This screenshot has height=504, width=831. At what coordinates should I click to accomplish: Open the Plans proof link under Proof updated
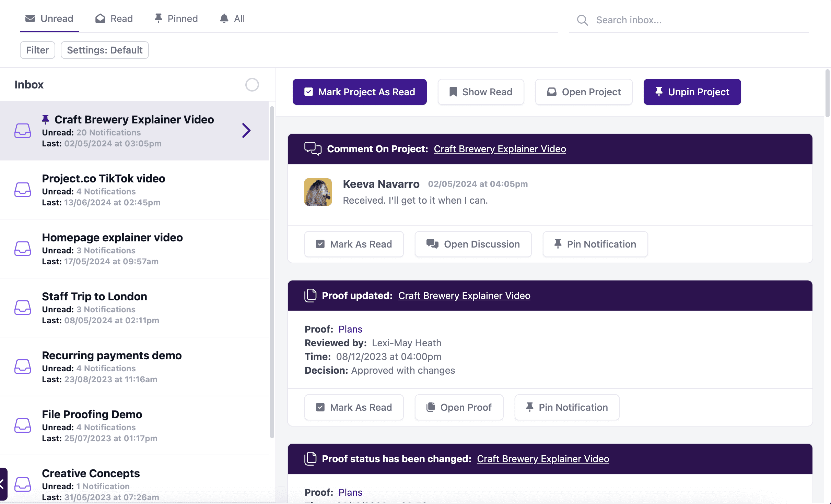point(350,329)
